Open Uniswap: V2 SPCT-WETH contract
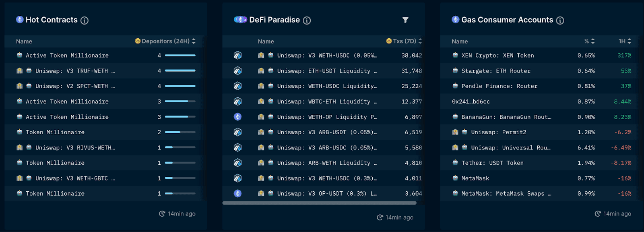 (x=75, y=86)
